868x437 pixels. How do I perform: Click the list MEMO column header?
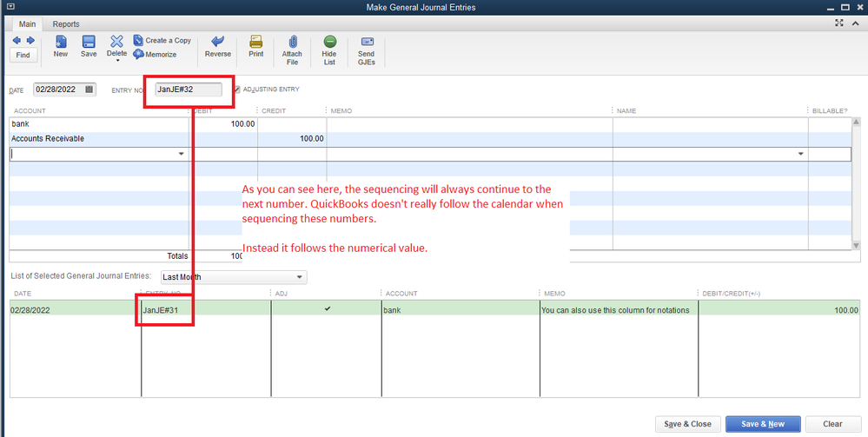(554, 294)
